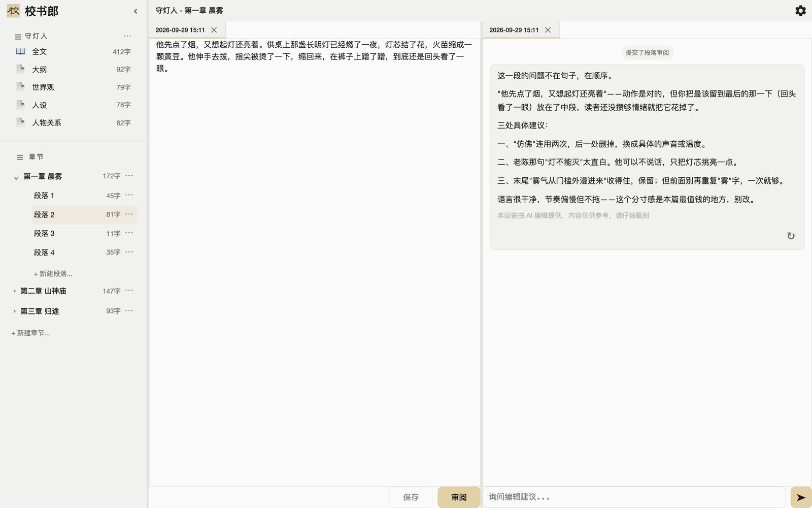
Task: Expand the 第二章 山神庙 chapter
Action: tap(14, 291)
